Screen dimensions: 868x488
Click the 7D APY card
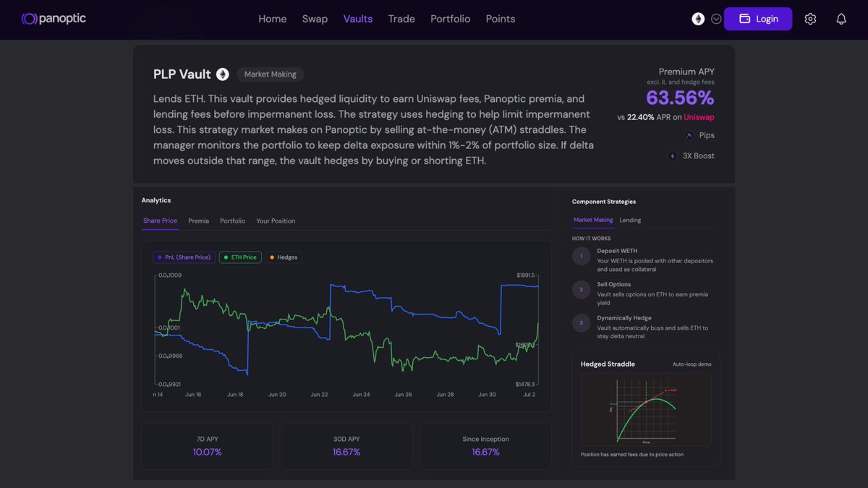(208, 446)
